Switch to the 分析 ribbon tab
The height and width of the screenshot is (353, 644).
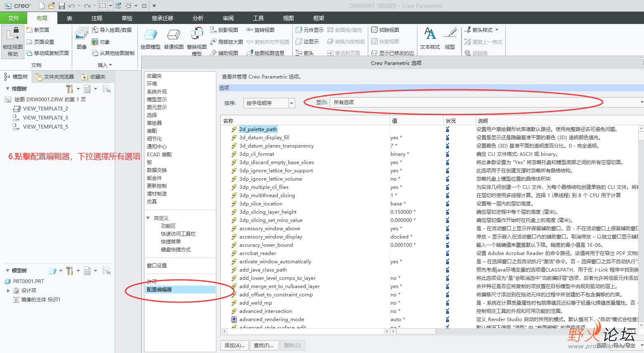point(198,18)
